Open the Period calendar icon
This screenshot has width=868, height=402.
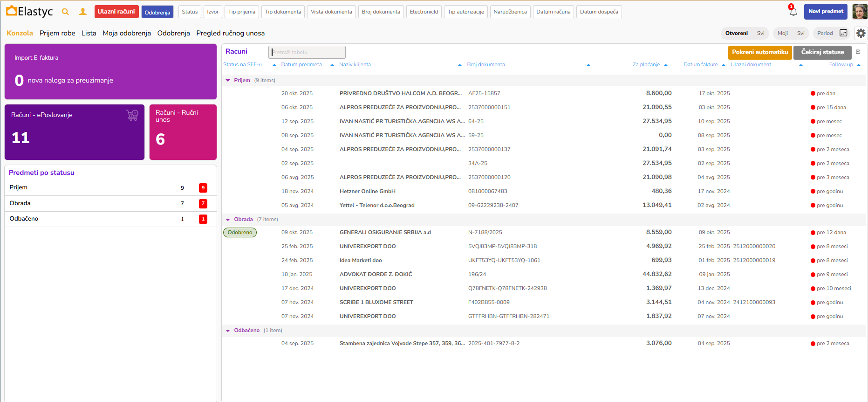(843, 33)
